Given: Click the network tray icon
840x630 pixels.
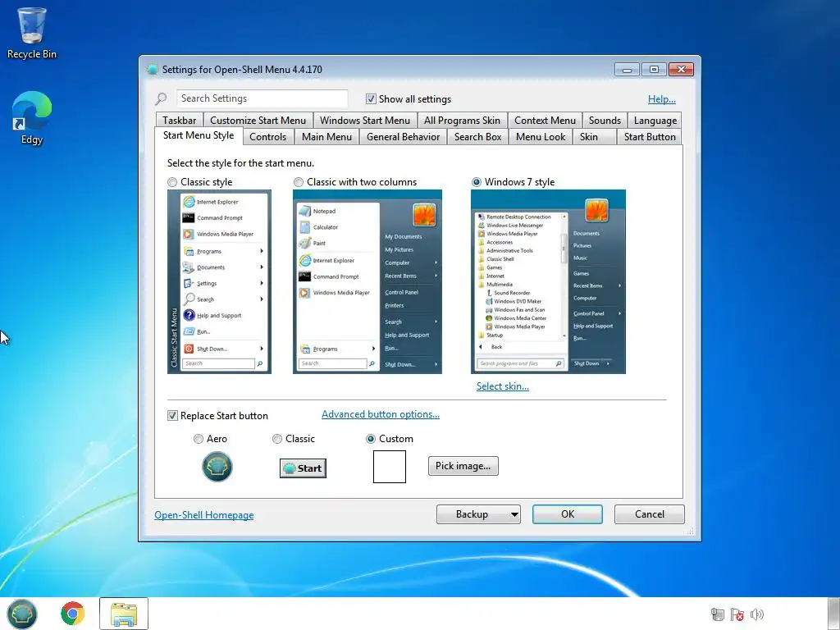Looking at the screenshot, I should tap(717, 614).
